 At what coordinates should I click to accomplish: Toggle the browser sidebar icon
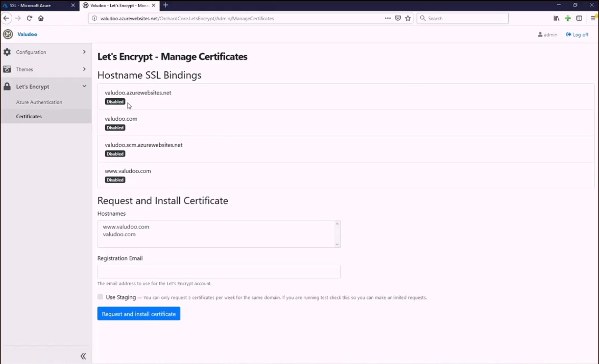pyautogui.click(x=579, y=18)
